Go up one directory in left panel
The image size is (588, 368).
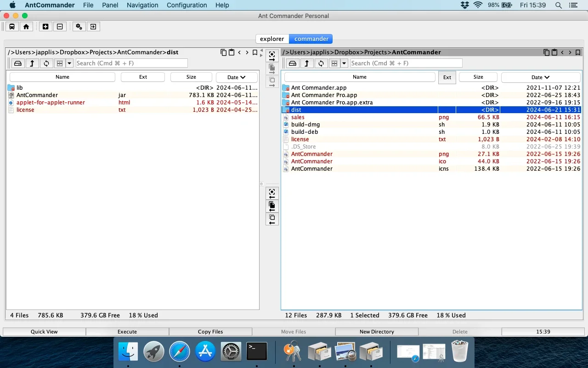click(32, 63)
